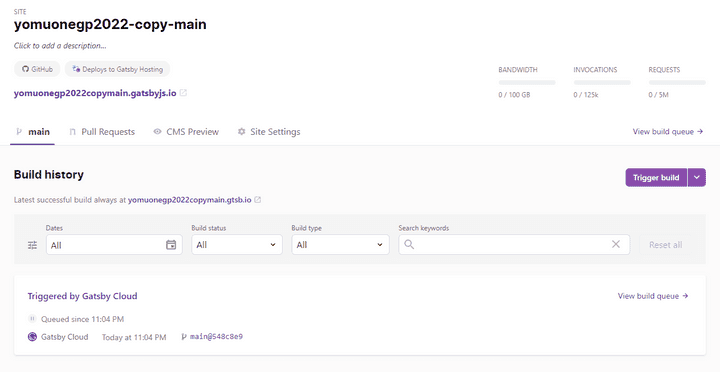Open yomuonegp2022copymain.gatsbyjs.io link
This screenshot has height=372, width=720.
[95, 93]
